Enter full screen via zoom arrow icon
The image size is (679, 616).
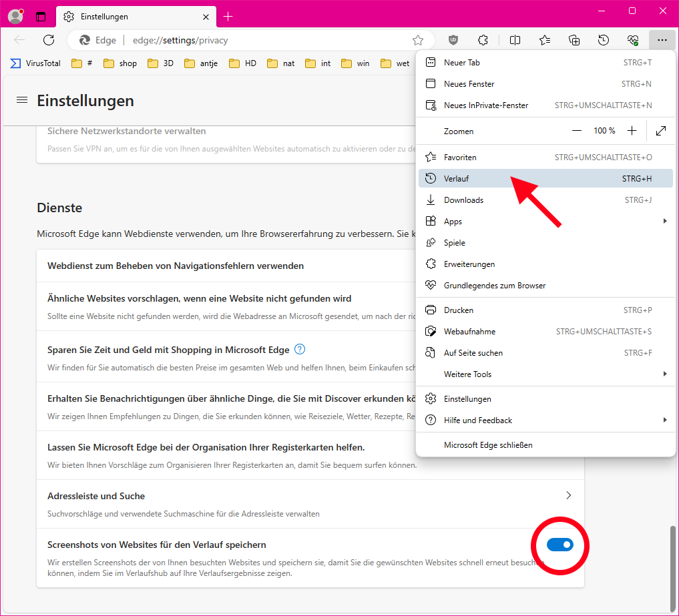point(661,131)
